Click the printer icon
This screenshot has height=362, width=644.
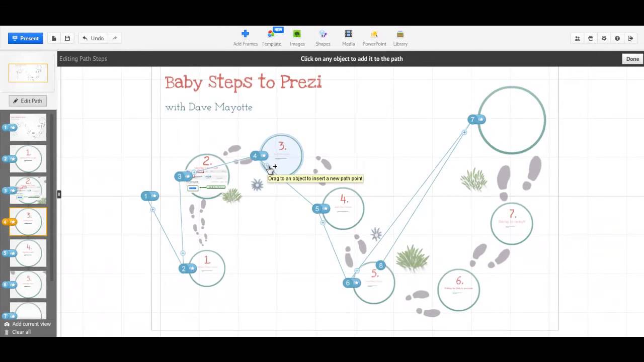pyautogui.click(x=591, y=38)
